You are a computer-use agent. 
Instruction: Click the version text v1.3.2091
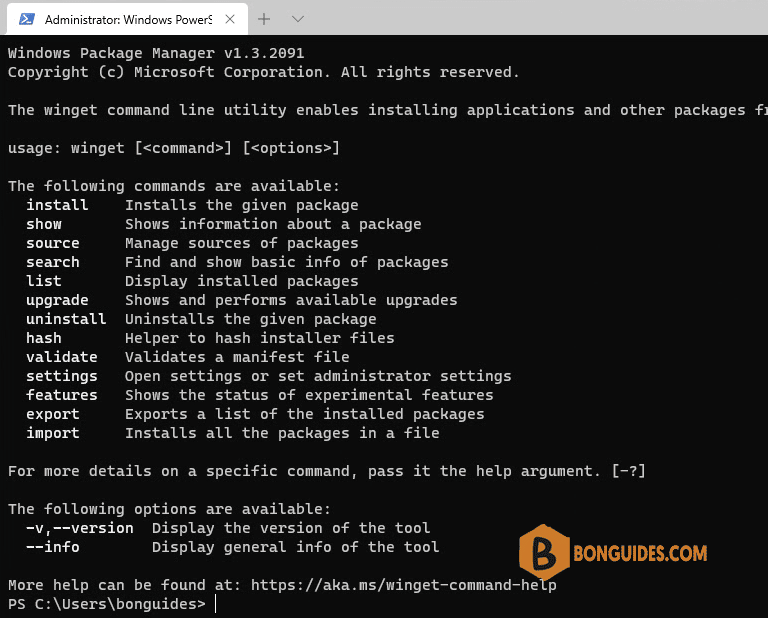tap(264, 53)
